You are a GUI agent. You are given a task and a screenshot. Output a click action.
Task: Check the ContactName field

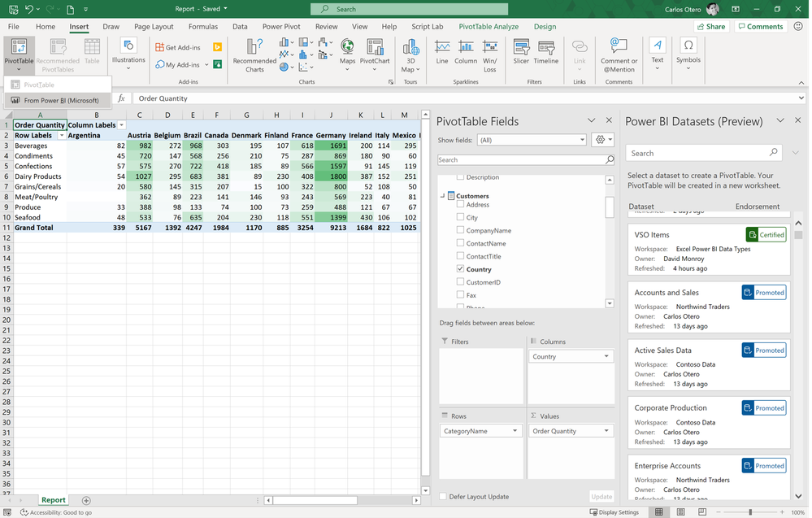click(460, 243)
